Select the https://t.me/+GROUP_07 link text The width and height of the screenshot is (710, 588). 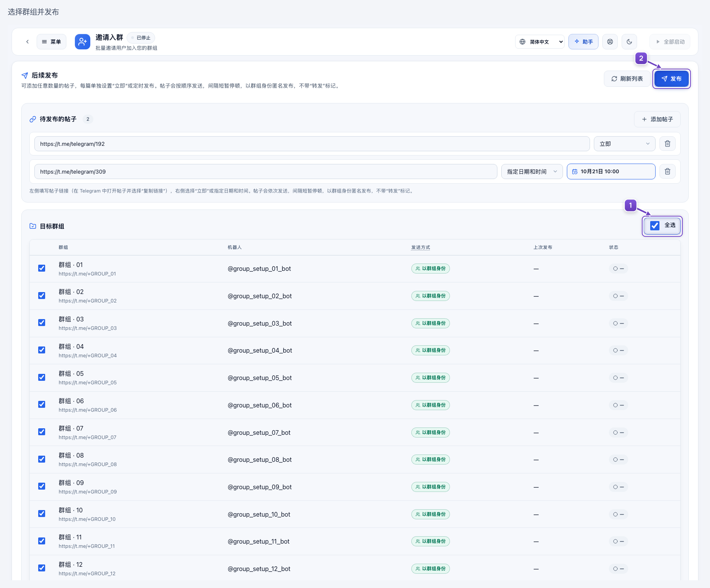pos(88,437)
